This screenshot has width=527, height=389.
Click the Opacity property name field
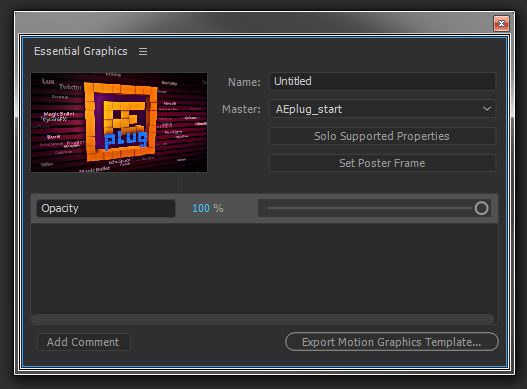click(x=106, y=208)
